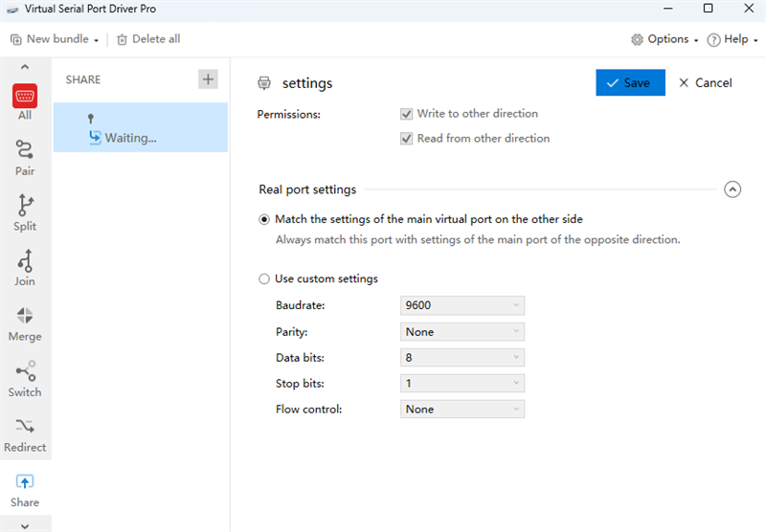Open the Split bundle type
Image resolution: width=766 pixels, height=532 pixels.
pyautogui.click(x=25, y=212)
